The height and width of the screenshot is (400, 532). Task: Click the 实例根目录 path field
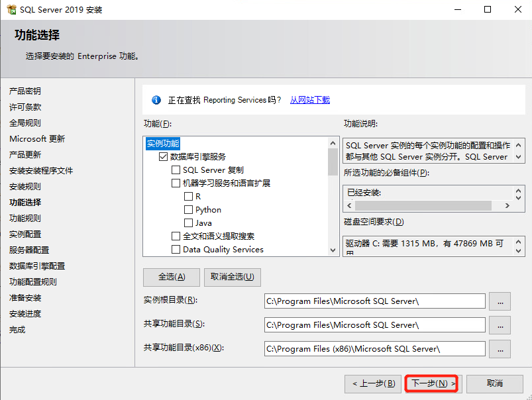(374, 301)
